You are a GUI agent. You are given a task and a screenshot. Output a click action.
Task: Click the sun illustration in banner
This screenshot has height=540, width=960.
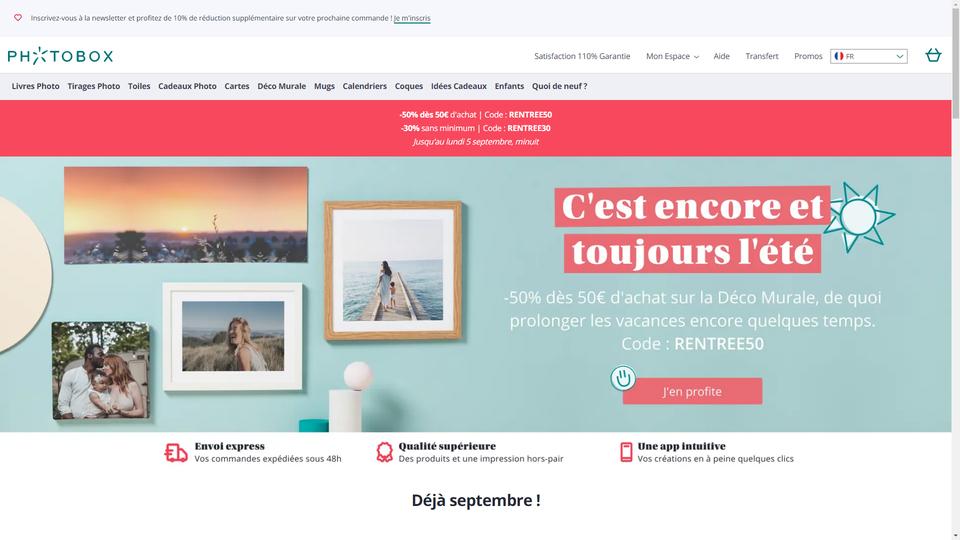click(x=858, y=216)
